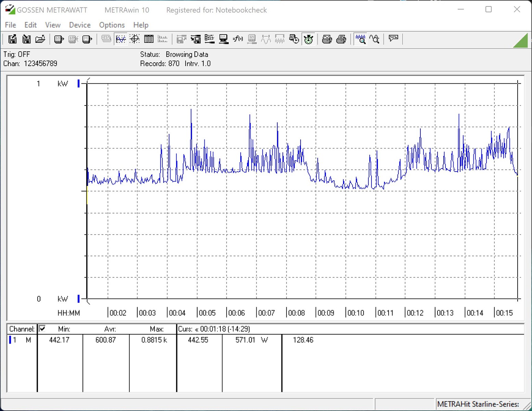Open the Options menu

point(112,25)
